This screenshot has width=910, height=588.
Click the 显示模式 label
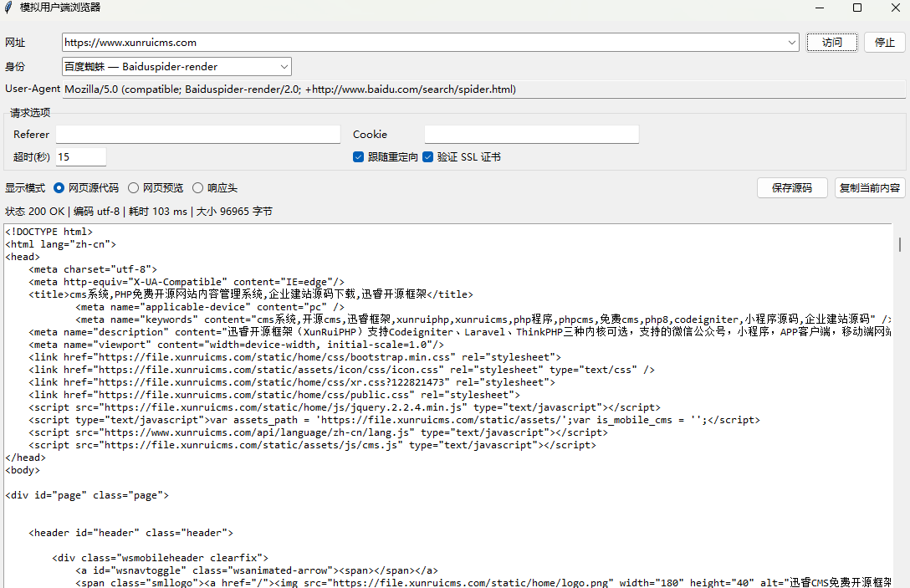click(x=25, y=188)
